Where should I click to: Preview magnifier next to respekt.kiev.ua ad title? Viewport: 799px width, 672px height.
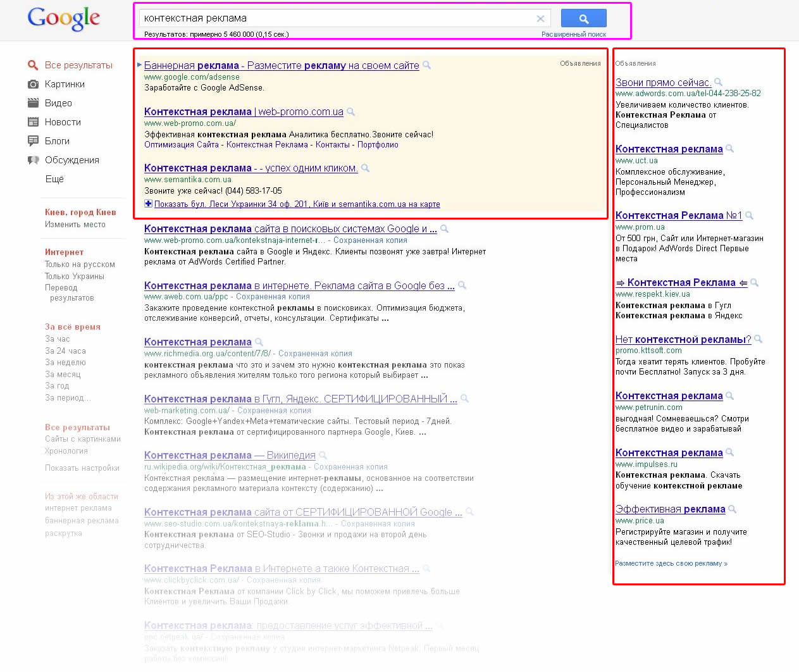(x=755, y=283)
